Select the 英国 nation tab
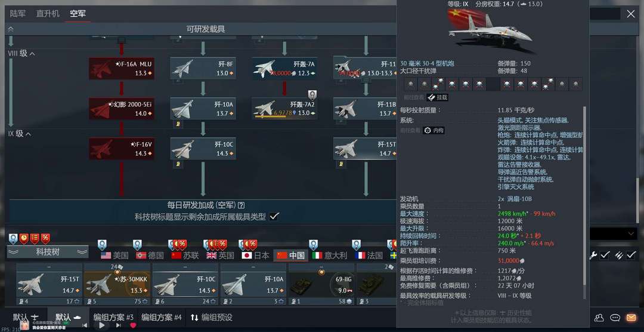The height and width of the screenshot is (332, 644). click(220, 256)
